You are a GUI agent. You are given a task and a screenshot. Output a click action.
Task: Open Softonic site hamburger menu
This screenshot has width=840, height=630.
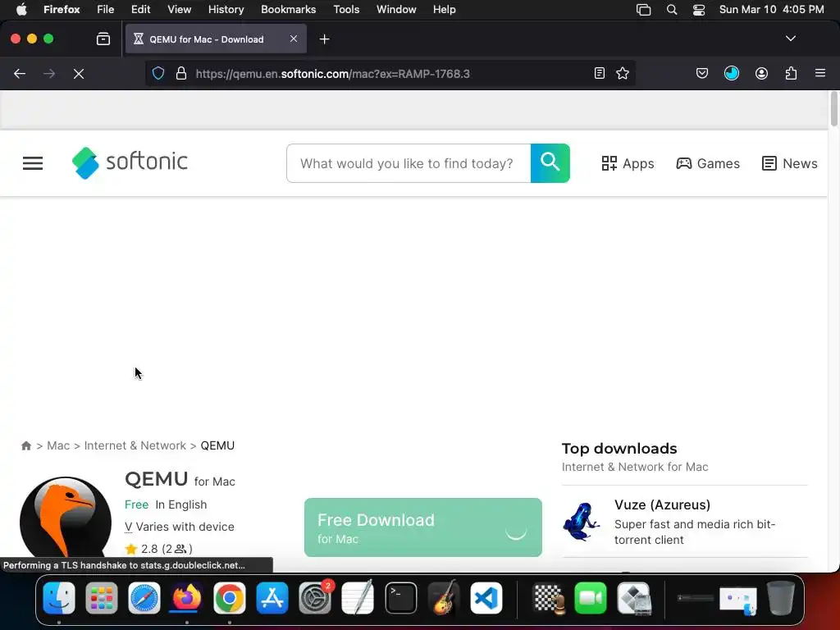pyautogui.click(x=33, y=163)
